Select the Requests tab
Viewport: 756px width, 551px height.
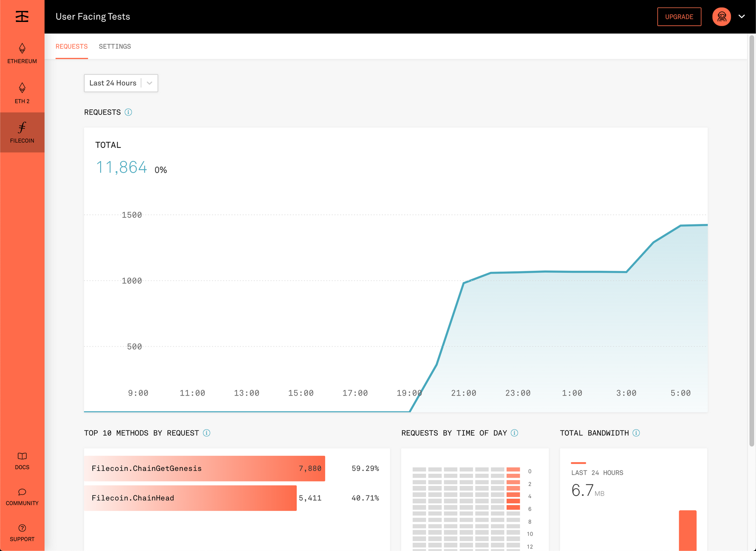pos(71,47)
